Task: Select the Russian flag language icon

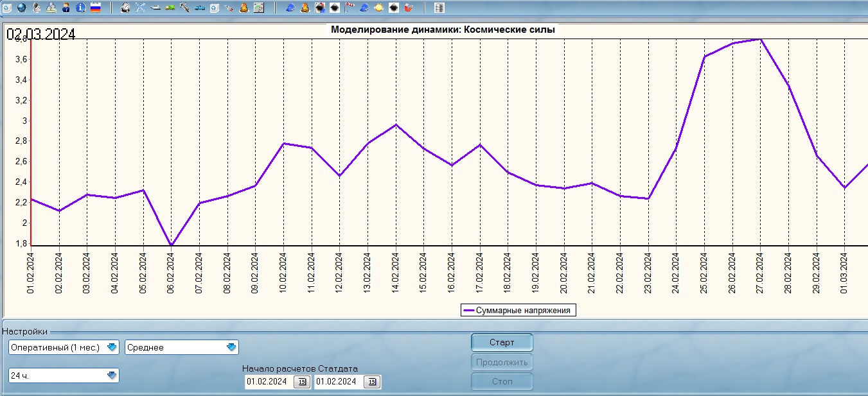Action: point(95,8)
